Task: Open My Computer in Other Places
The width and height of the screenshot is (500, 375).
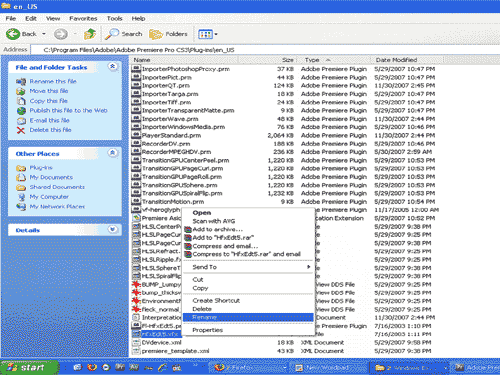Action: tap(49, 197)
